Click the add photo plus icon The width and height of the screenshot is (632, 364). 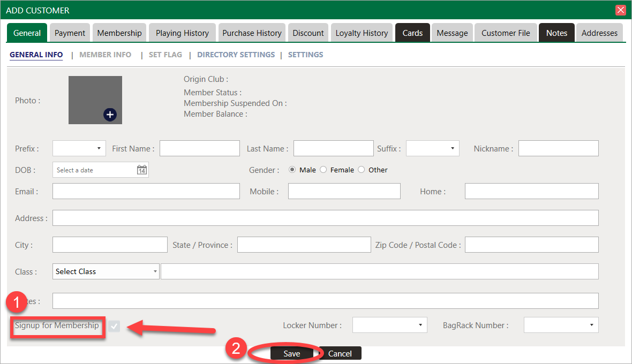(x=110, y=115)
